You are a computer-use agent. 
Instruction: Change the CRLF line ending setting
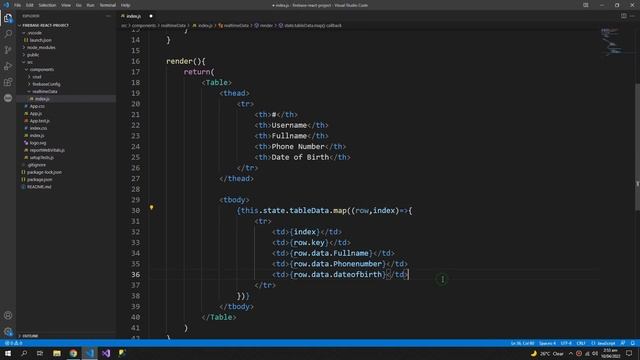tap(581, 343)
